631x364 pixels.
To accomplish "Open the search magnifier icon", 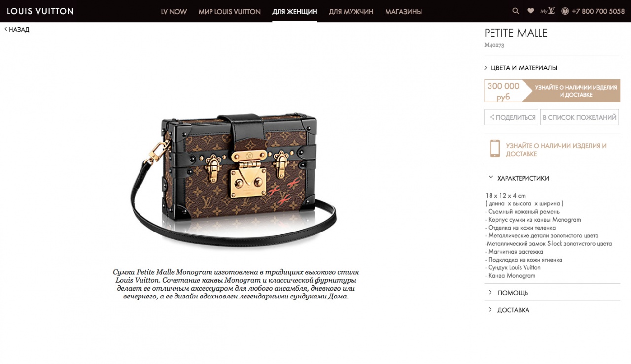I will (x=516, y=11).
